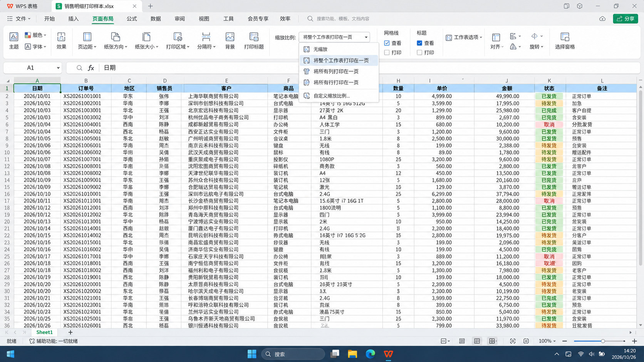Enable 标题 打印 checkbox
Screen dimensions: 644x362
[x=419, y=53]
